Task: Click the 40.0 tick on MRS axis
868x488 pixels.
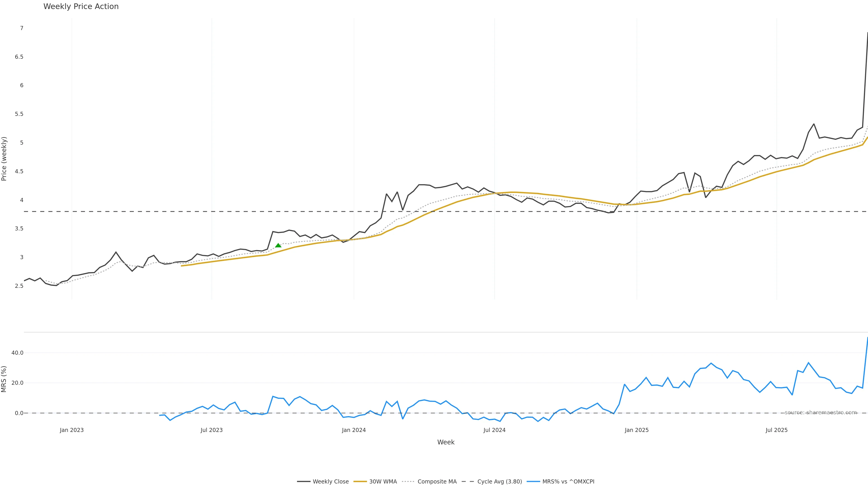Action: 17,353
